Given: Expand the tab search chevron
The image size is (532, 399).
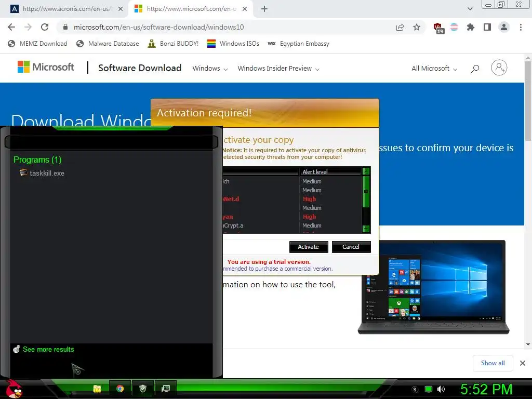Looking at the screenshot, I should point(470,9).
